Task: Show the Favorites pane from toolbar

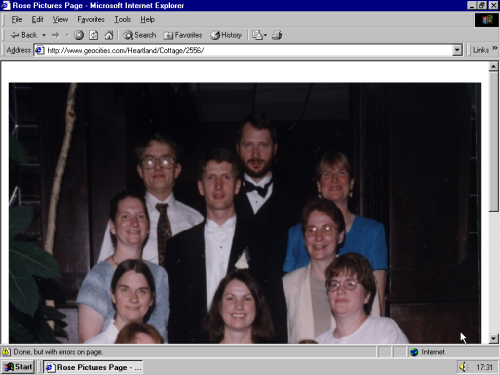Action: [183, 35]
